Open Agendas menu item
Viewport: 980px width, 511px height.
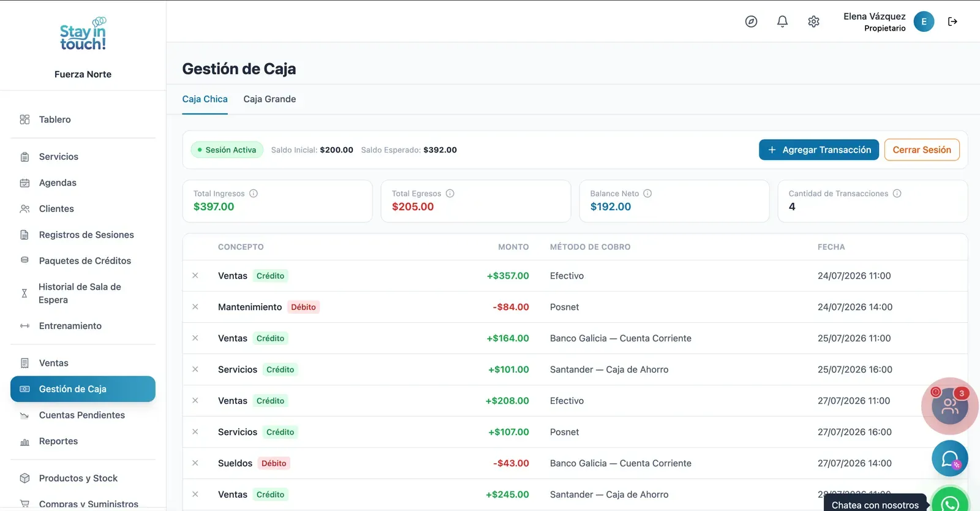[x=83, y=183]
